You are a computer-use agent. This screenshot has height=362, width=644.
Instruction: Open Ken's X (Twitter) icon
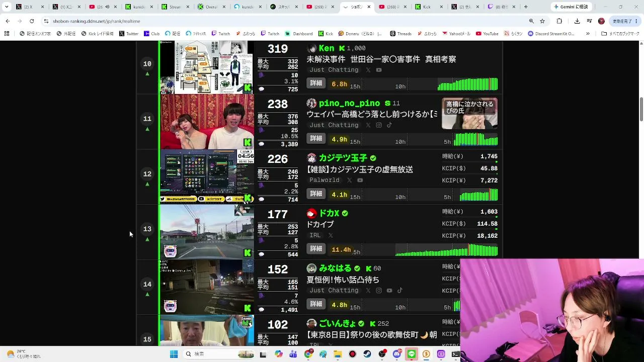(368, 70)
